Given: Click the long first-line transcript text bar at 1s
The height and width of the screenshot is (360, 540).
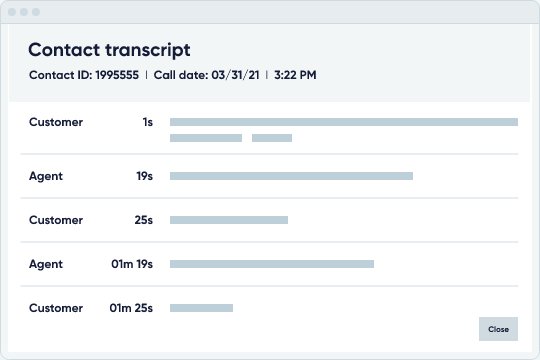Looking at the screenshot, I should pyautogui.click(x=344, y=122).
